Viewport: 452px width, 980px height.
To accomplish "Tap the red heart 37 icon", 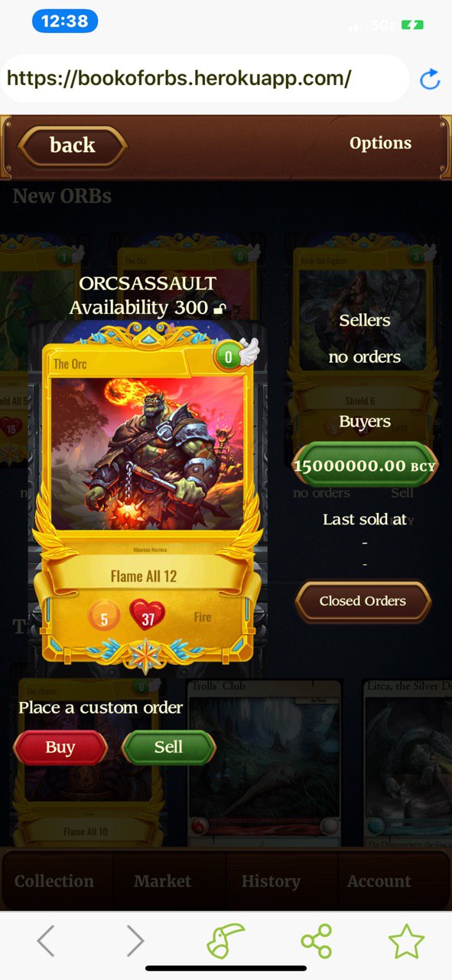I will [x=148, y=616].
